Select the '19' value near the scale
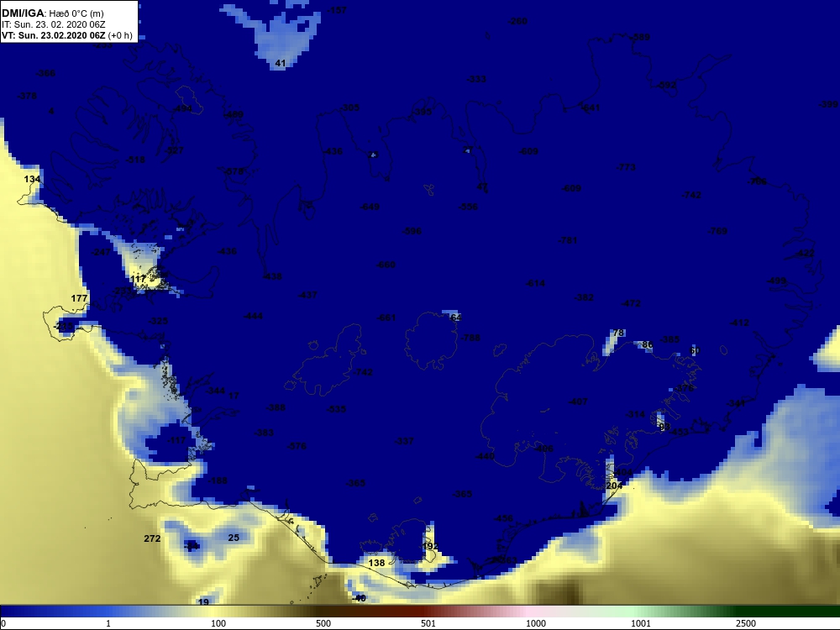Image resolution: width=840 pixels, height=630 pixels. 203,602
